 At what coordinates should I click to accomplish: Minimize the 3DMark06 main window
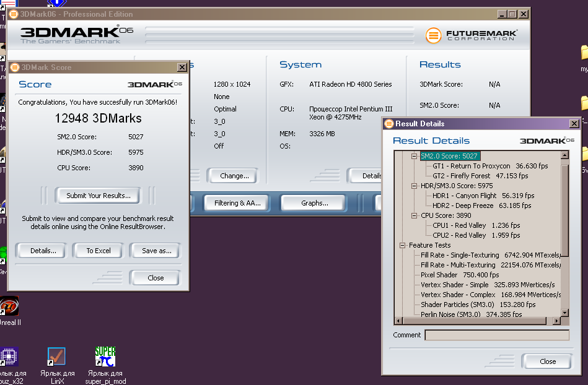pyautogui.click(x=502, y=14)
